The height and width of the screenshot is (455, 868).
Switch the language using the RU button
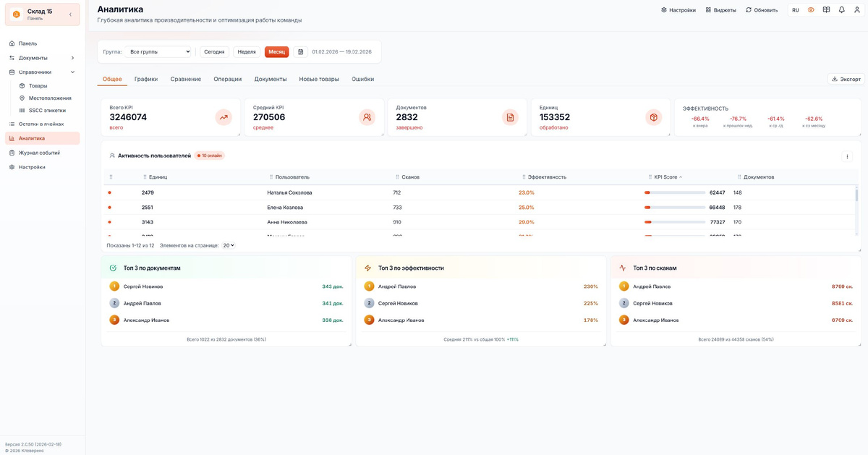pos(795,10)
